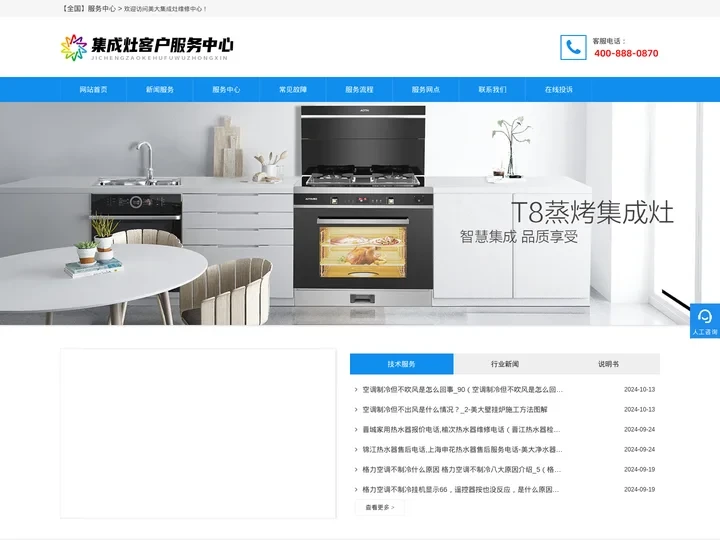This screenshot has height=540, width=720.
Task: Click the colorful site logo icon
Action: (73, 47)
